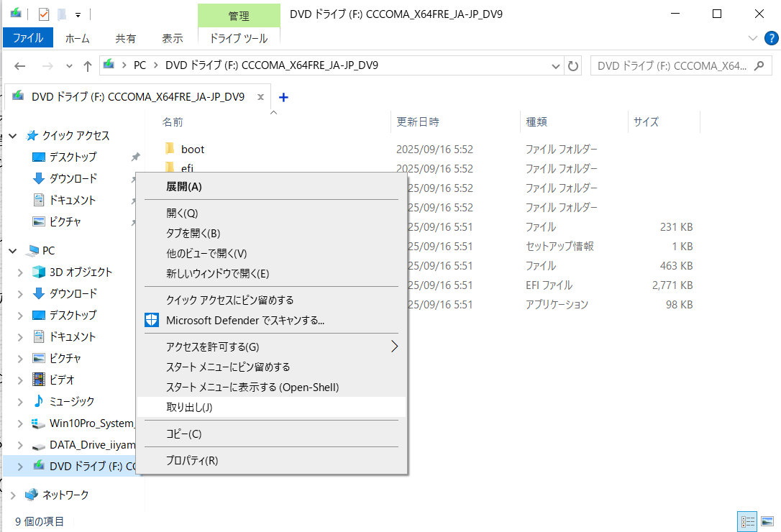Screen dimensions: 781x532
Task: Switch to large icons view in status bar
Action: click(x=766, y=521)
